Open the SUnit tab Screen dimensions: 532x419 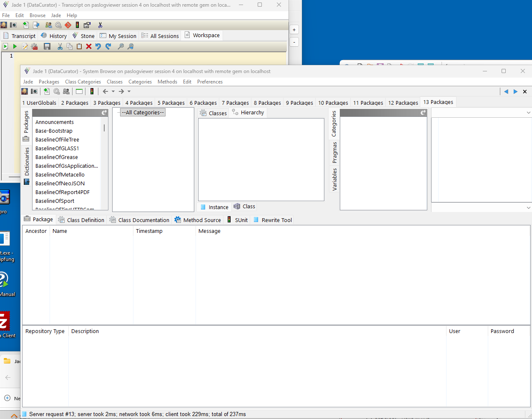[237, 220]
